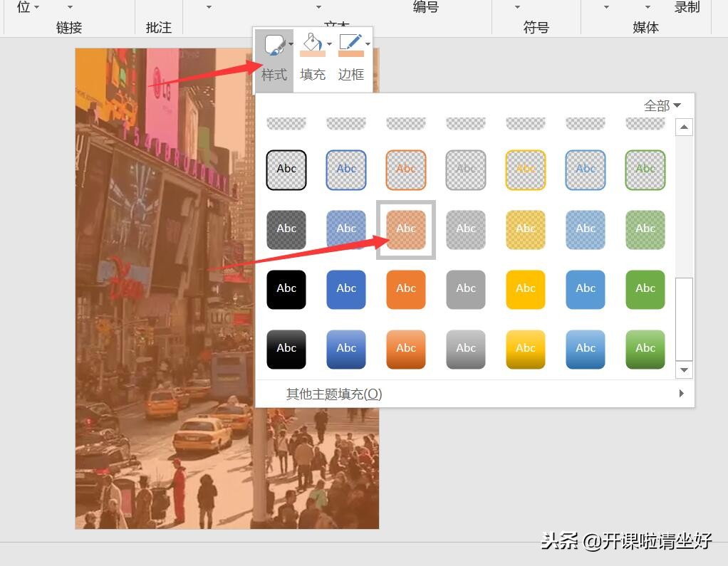Select semi-transparent black Abc style

[286, 230]
